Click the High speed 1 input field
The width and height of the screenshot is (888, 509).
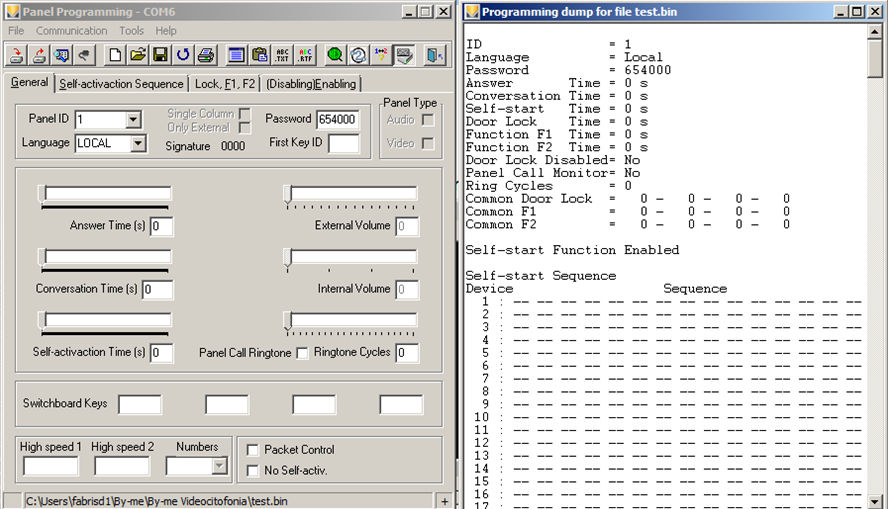pyautogui.click(x=50, y=466)
